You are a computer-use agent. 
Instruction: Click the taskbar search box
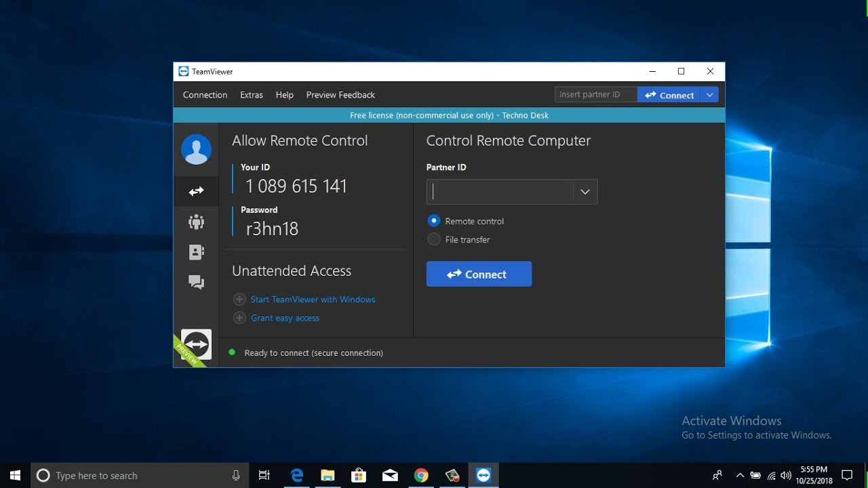pyautogui.click(x=140, y=475)
